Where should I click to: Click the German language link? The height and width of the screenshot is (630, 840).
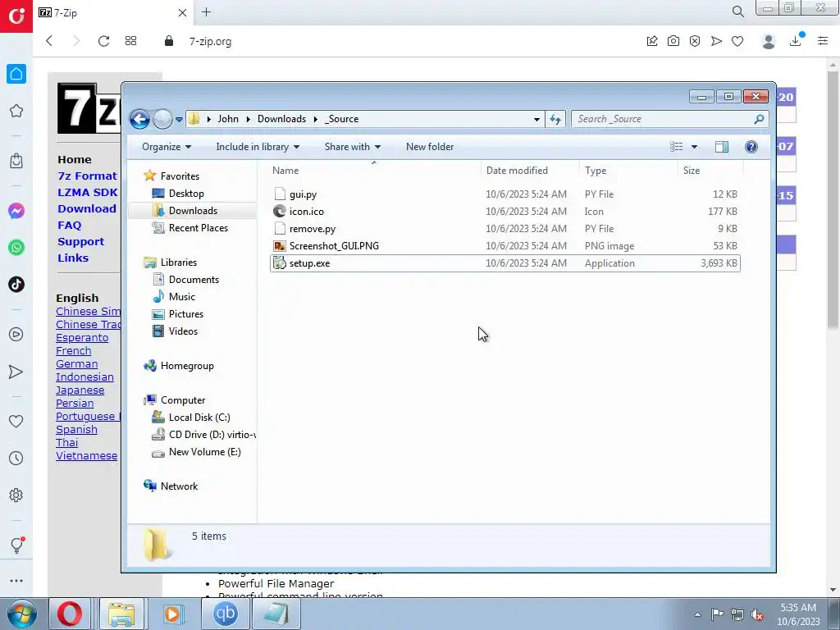76,363
